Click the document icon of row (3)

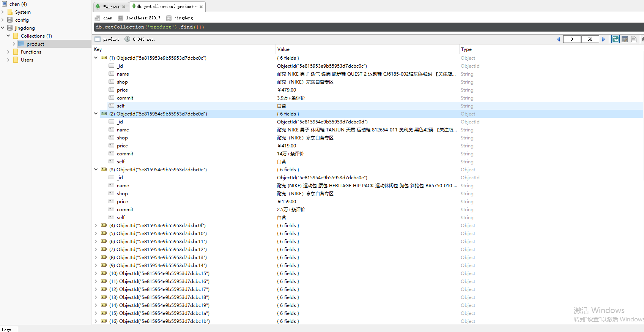click(x=104, y=169)
